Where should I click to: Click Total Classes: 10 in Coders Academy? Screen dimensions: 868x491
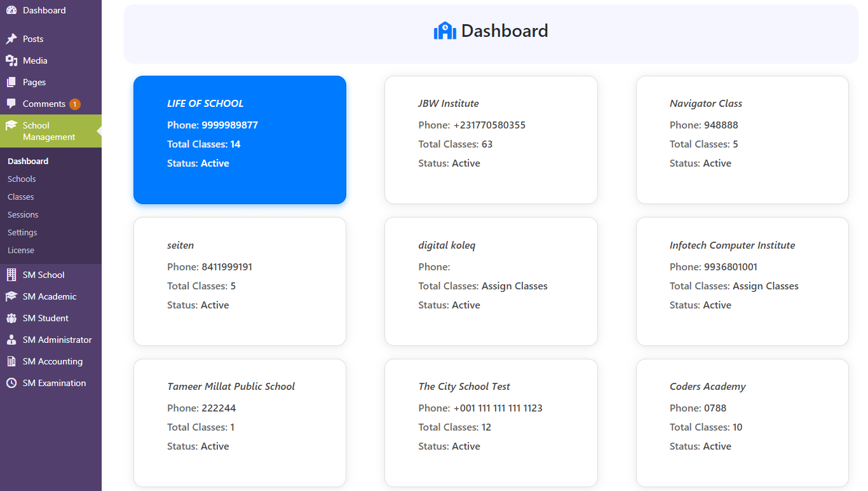coord(706,427)
